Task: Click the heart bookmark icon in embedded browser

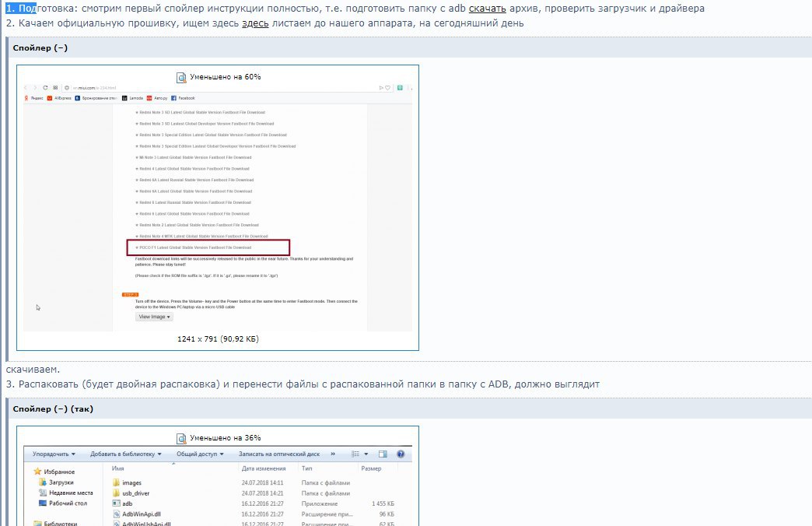Action: [x=387, y=88]
